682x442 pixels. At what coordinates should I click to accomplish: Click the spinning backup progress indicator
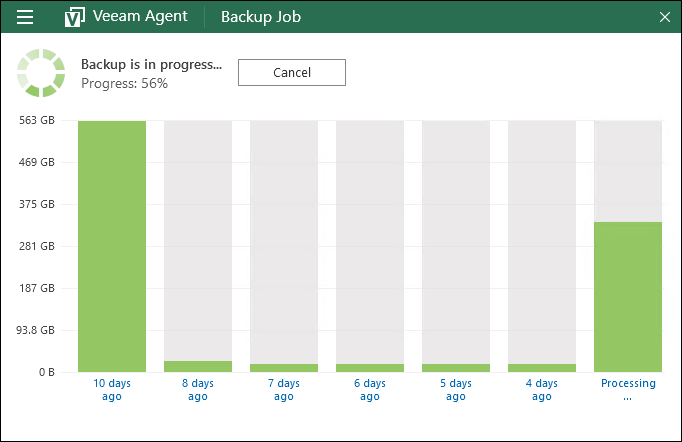pyautogui.click(x=41, y=73)
